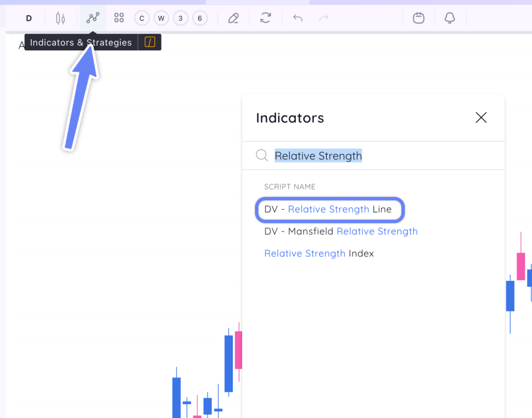532x418 pixels.
Task: Select the 3 interval button
Action: (x=180, y=18)
